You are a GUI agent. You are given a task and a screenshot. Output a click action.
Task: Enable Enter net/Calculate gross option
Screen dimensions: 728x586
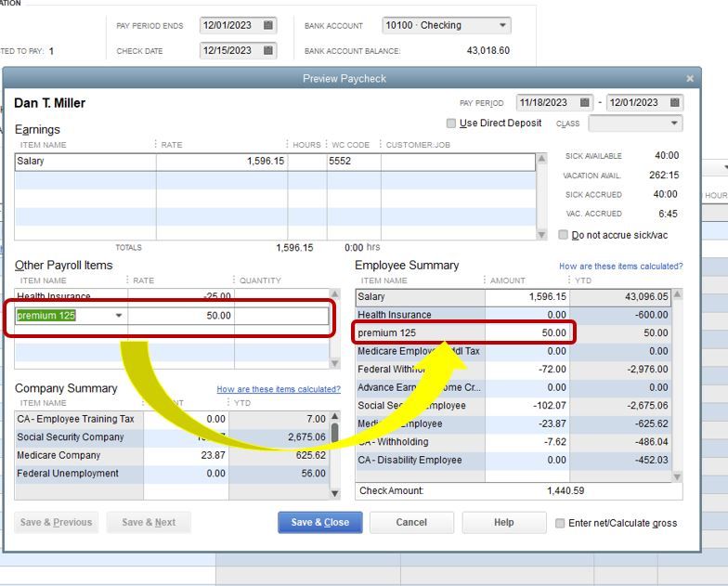pyautogui.click(x=560, y=523)
